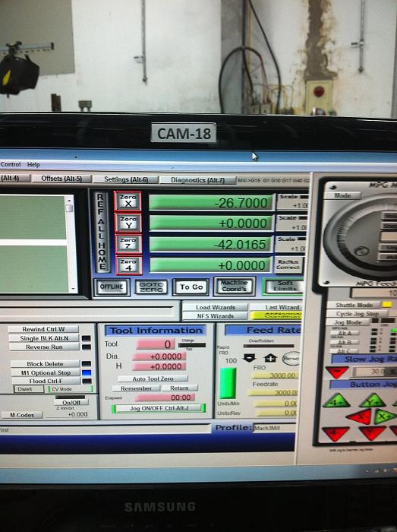
Task: Toggle Single BLK Alt-N mode
Action: [x=44, y=338]
